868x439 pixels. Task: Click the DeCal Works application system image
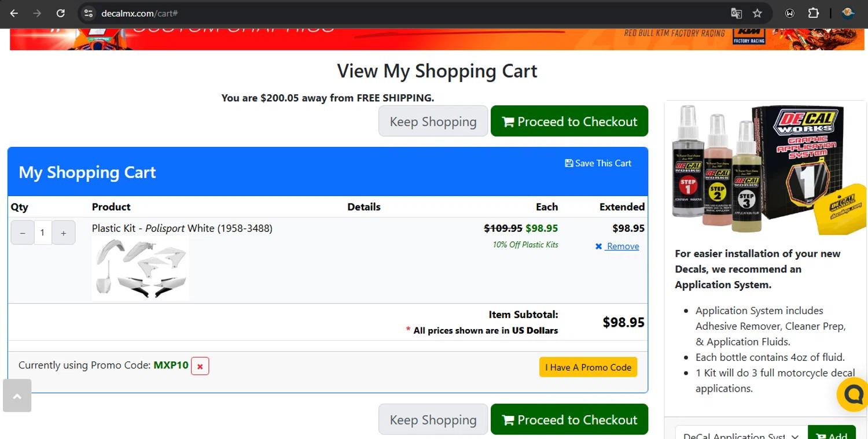[769, 169]
